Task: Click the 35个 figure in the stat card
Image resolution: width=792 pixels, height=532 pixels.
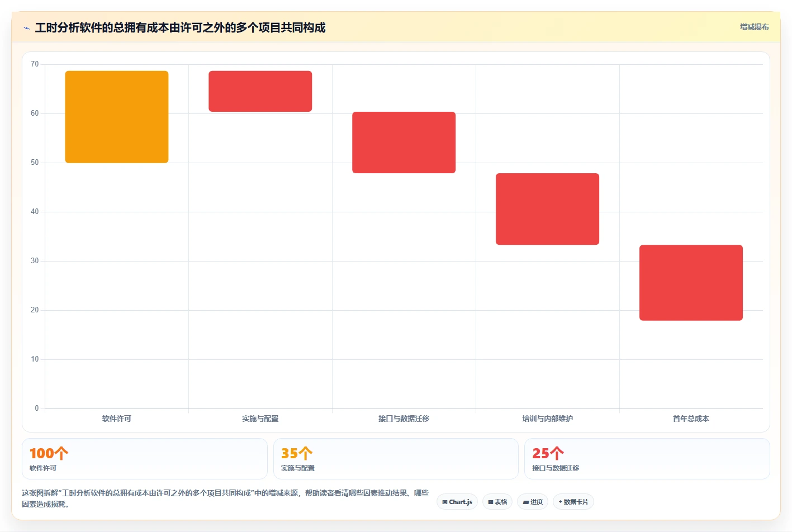Action: pos(297,453)
